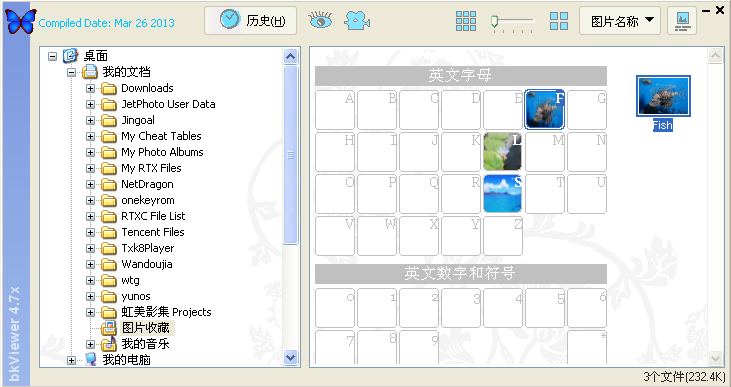Viewport: 731px width, 387px height.
Task: Click the letter L lotus cell
Action: click(503, 152)
